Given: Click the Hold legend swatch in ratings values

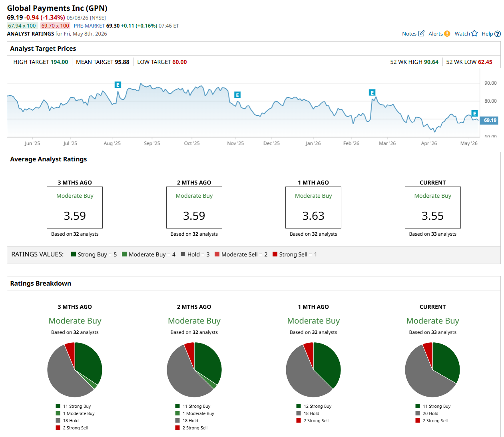Looking at the screenshot, I should (183, 254).
